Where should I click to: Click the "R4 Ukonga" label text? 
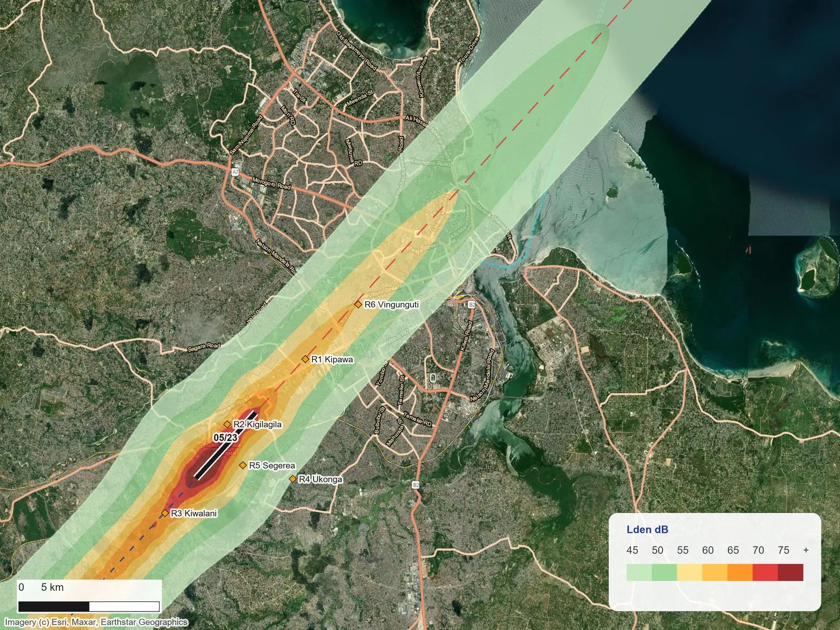pyautogui.click(x=320, y=479)
